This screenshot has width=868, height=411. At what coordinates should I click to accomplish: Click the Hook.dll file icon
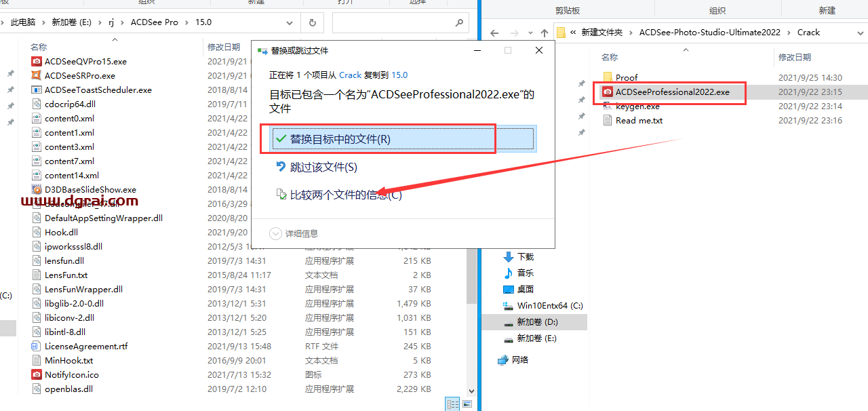pyautogui.click(x=37, y=232)
